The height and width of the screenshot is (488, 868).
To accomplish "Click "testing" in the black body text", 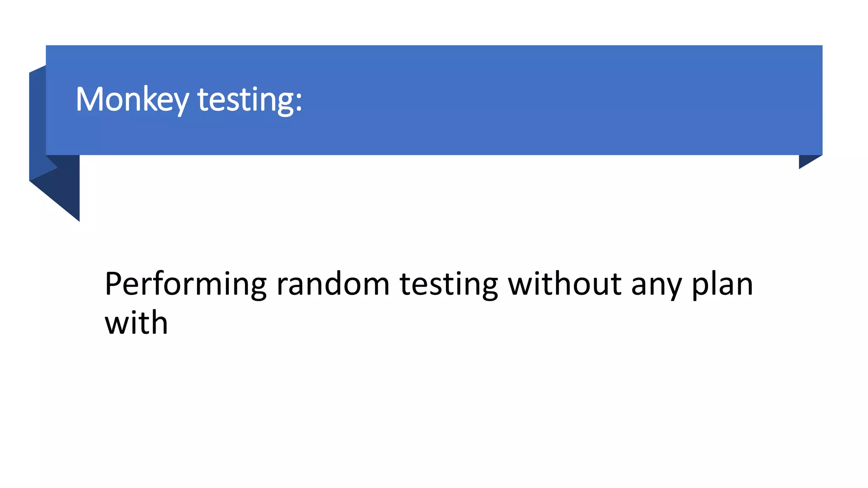I will pos(448,284).
